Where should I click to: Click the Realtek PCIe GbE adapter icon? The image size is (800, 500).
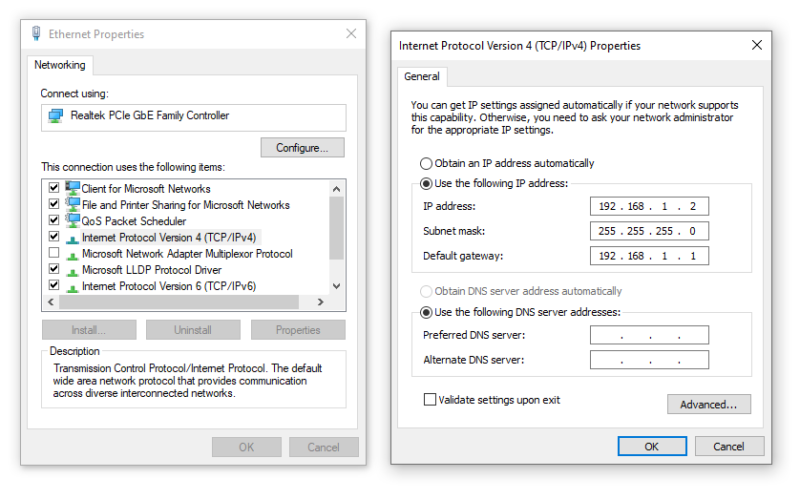pos(55,116)
